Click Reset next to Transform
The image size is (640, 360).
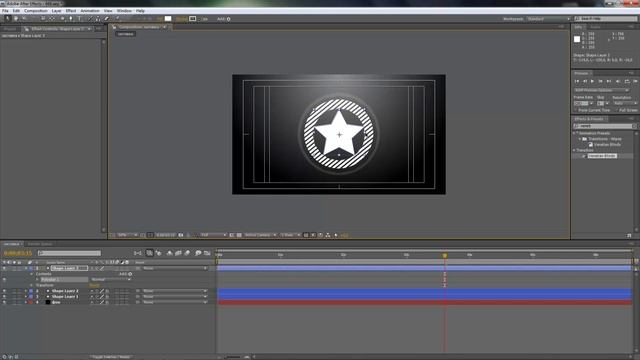(x=95, y=285)
